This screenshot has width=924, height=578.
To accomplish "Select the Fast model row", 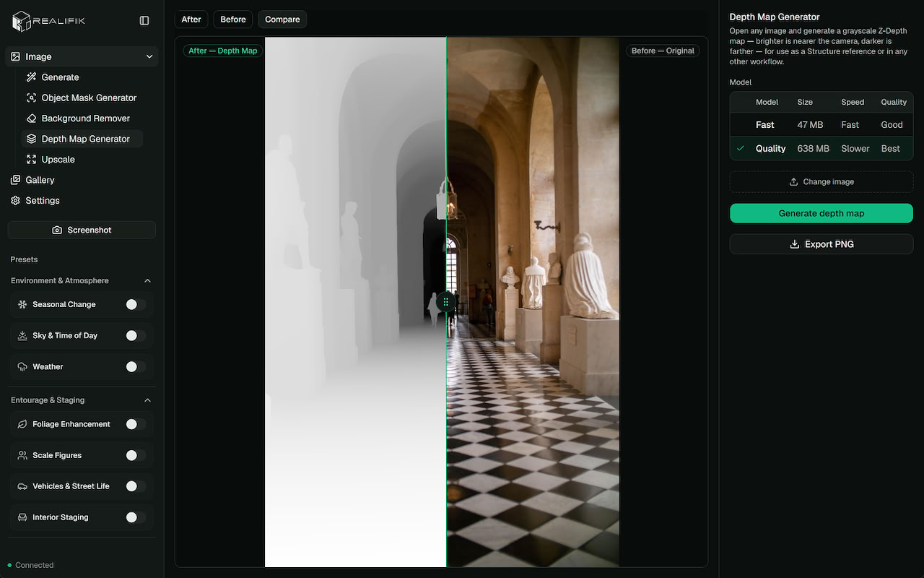I will click(x=821, y=125).
